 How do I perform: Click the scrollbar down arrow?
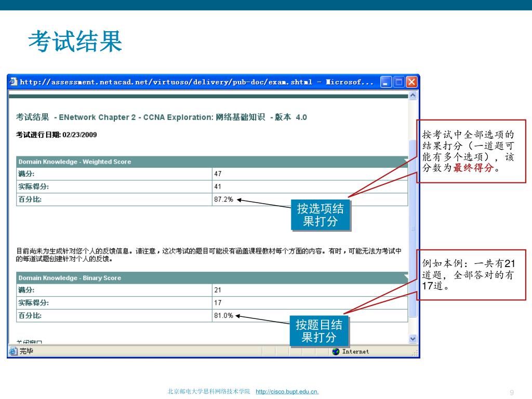413,339
